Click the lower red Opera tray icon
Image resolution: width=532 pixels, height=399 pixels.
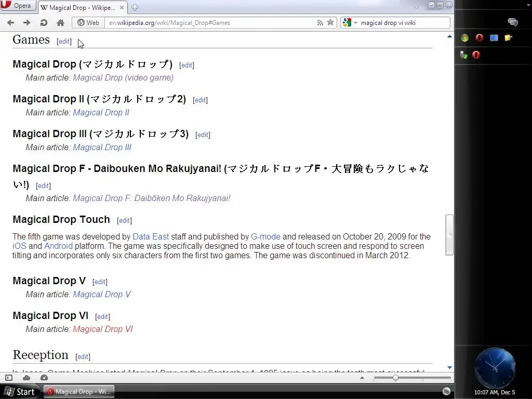476,55
